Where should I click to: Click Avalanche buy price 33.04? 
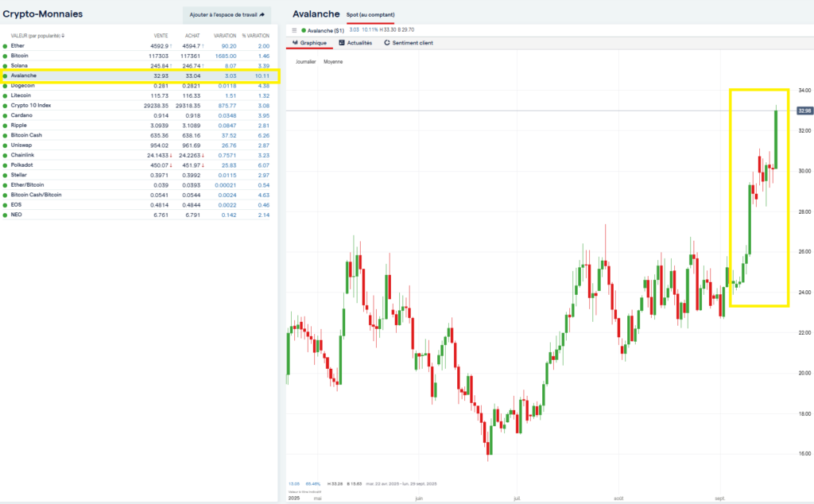[193, 76]
